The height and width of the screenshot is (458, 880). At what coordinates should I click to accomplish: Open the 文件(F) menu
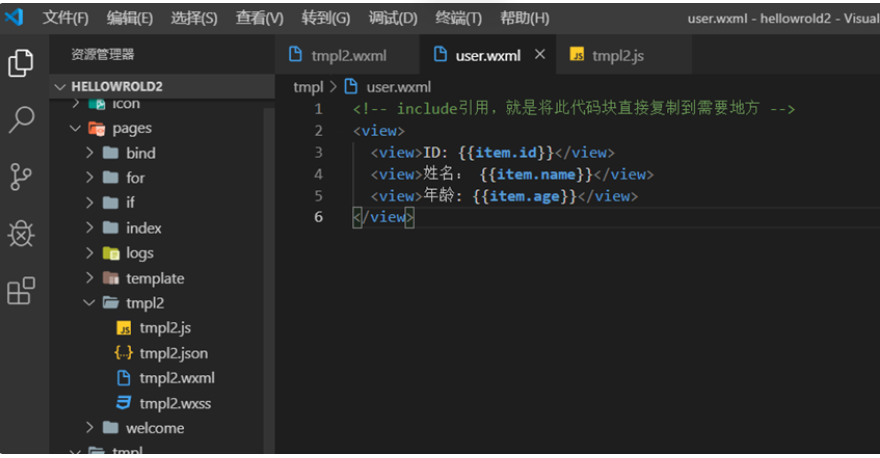click(x=66, y=18)
